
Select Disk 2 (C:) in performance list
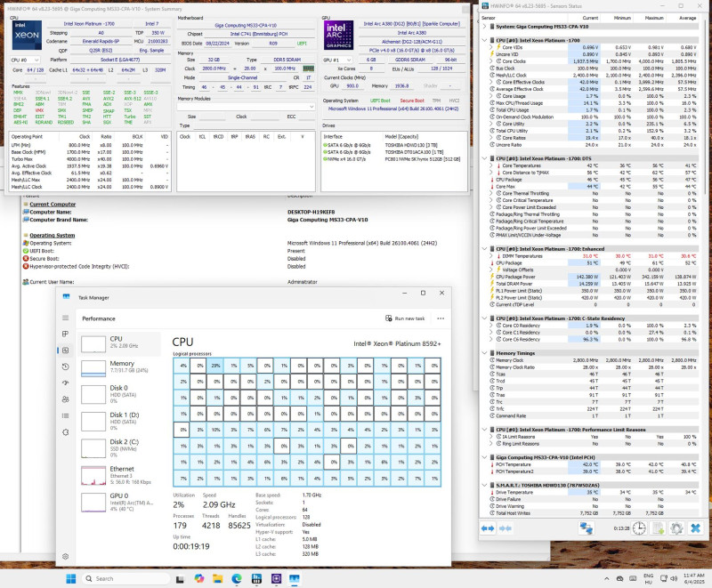(x=120, y=448)
